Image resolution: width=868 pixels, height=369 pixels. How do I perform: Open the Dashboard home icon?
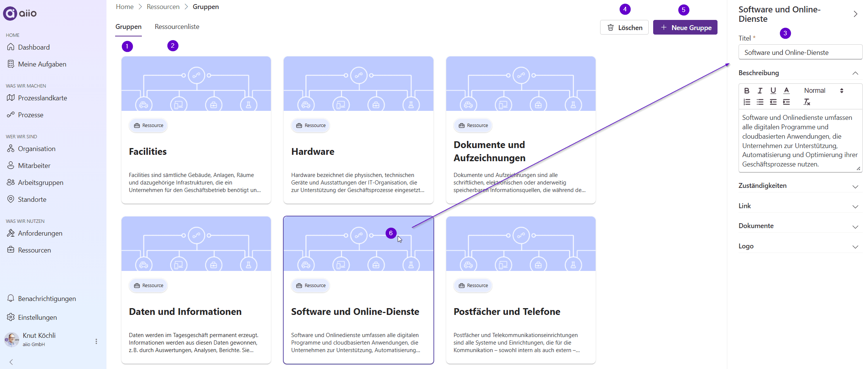pos(11,47)
